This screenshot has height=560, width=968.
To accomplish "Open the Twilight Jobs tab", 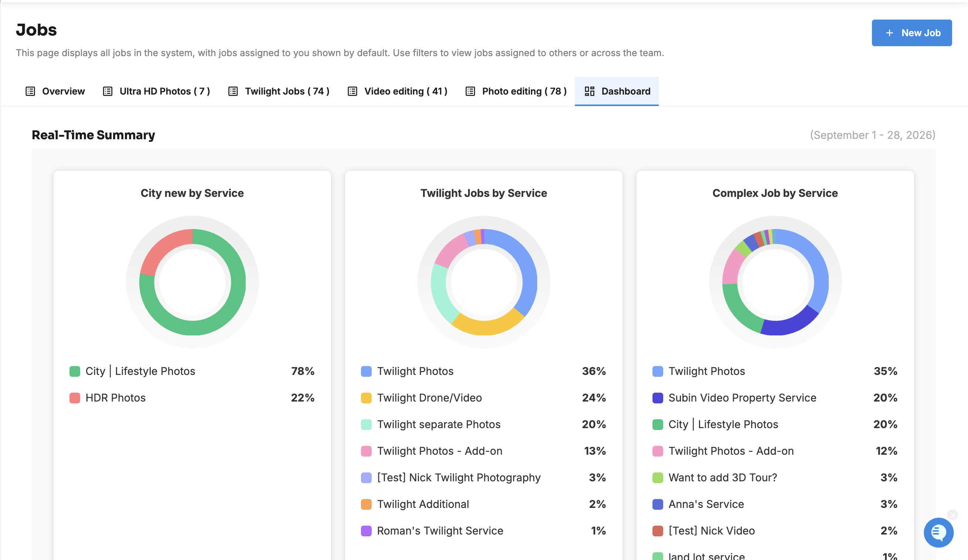I will point(279,91).
